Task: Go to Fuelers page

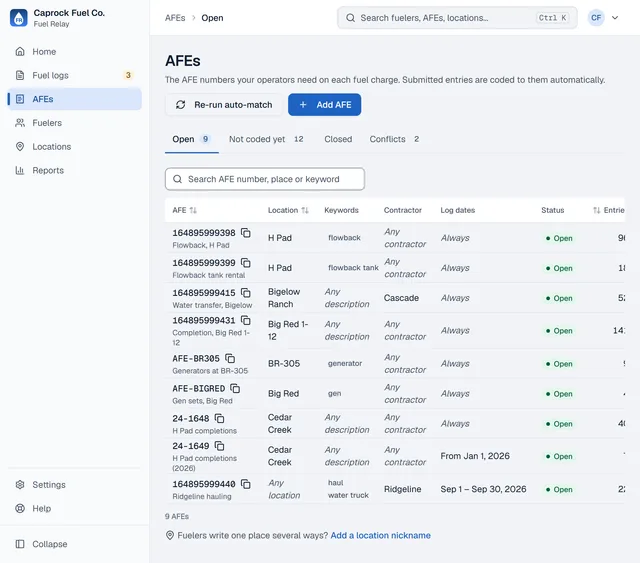Action: [74, 123]
